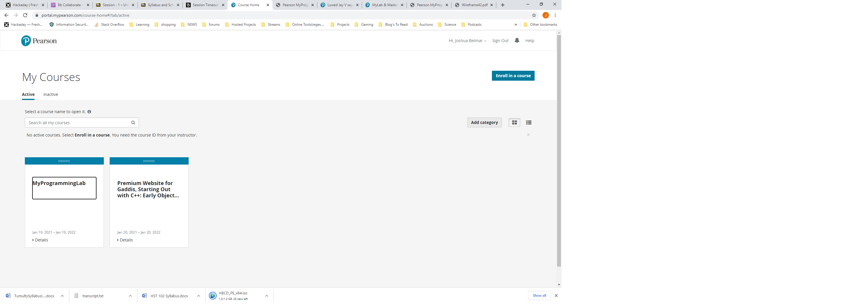Click the browser forward arrow

(15, 15)
